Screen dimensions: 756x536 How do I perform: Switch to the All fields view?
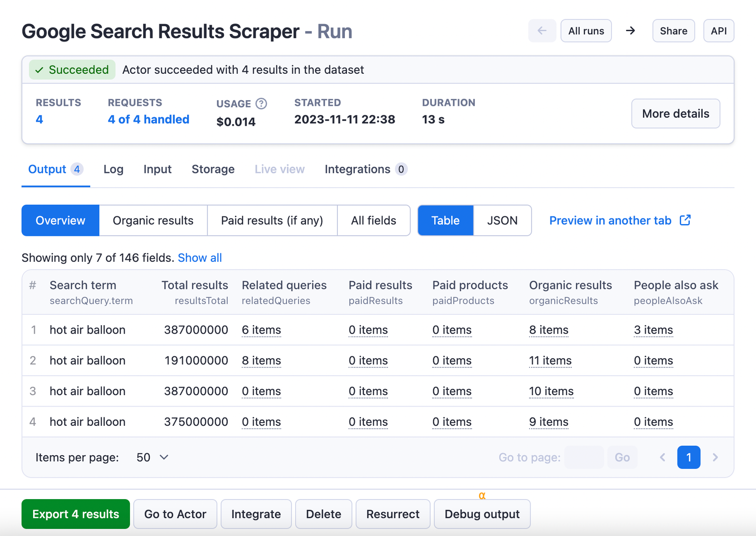(373, 220)
